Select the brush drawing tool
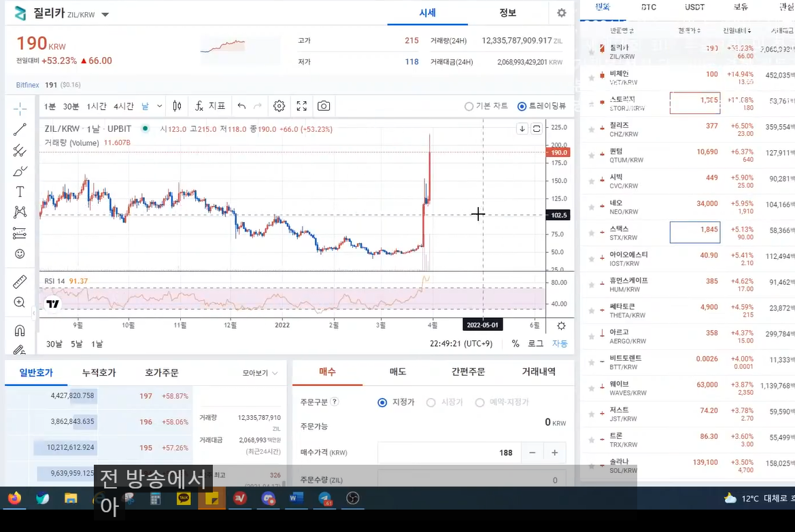 coord(20,171)
